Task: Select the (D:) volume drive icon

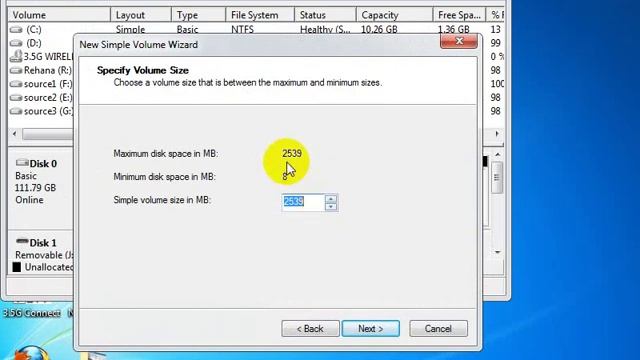Action: [x=16, y=43]
